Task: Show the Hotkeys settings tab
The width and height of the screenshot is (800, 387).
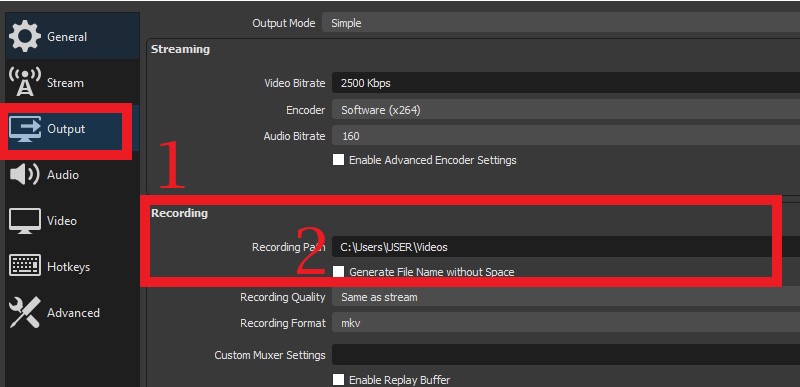Action: (x=72, y=267)
